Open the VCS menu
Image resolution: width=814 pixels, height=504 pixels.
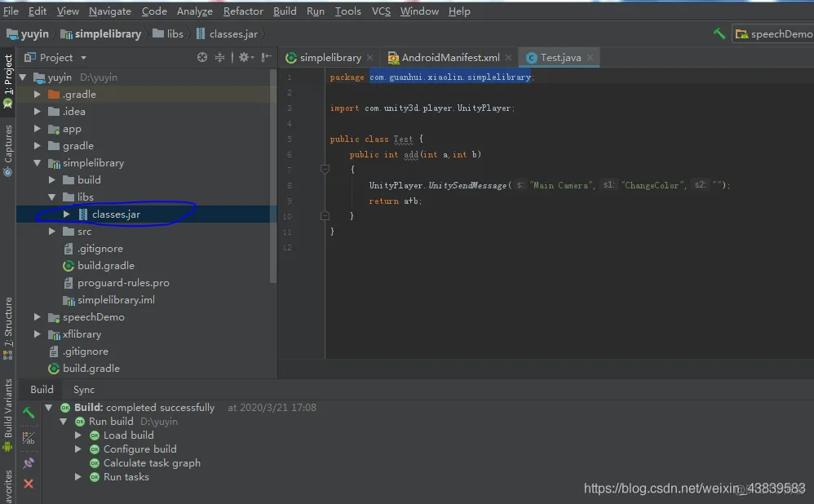(x=381, y=11)
